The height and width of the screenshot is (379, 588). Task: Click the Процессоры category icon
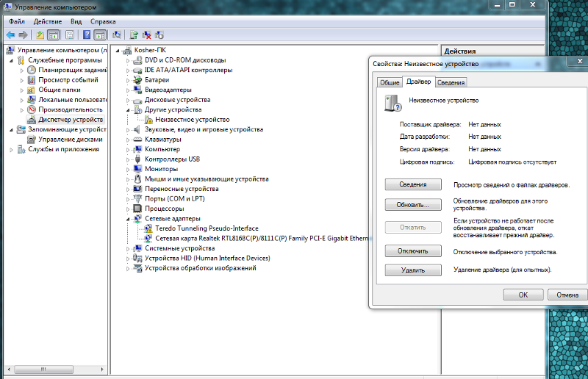[x=137, y=209]
